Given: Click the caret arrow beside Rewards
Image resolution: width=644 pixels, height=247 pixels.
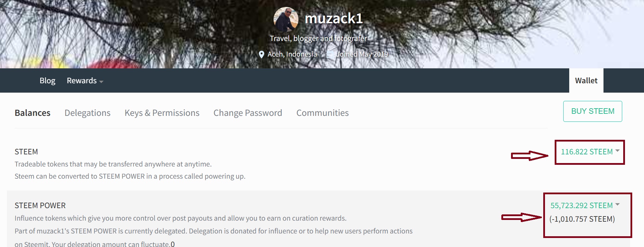Looking at the screenshot, I should pos(101,82).
